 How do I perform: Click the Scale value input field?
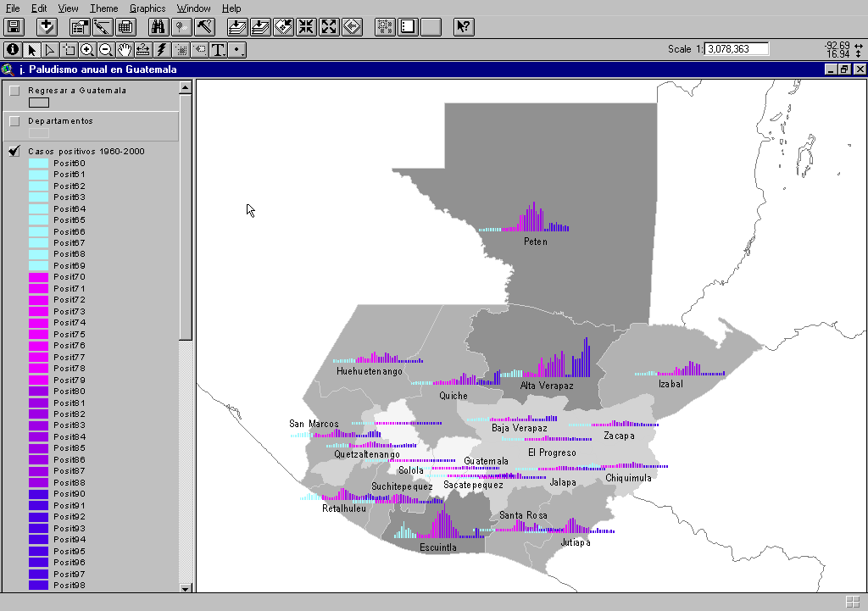(737, 49)
